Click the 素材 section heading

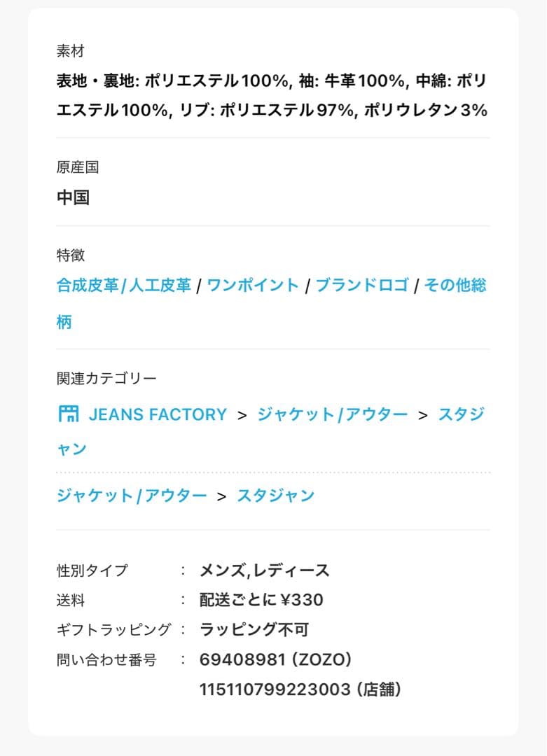coord(70,51)
